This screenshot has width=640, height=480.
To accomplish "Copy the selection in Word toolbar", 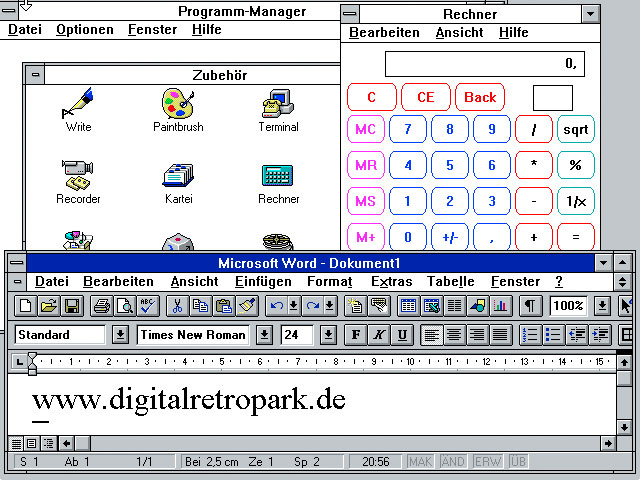I will [201, 306].
